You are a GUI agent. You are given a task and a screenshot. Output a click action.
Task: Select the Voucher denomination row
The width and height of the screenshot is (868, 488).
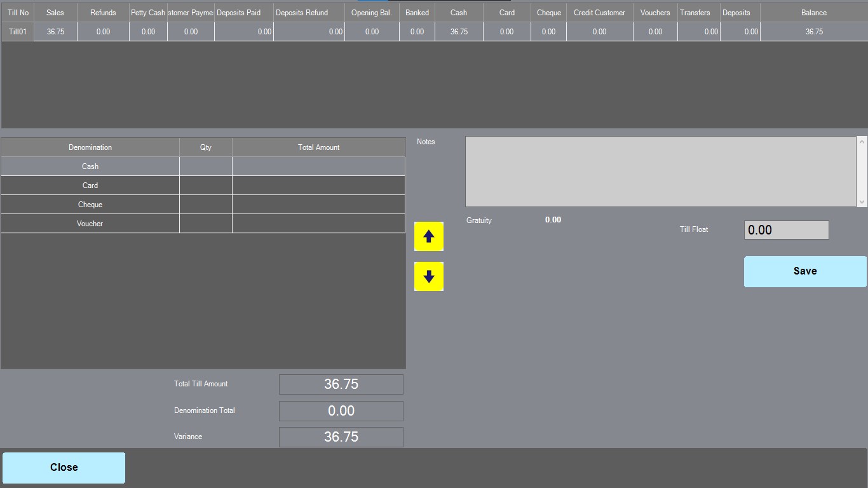[x=90, y=224]
